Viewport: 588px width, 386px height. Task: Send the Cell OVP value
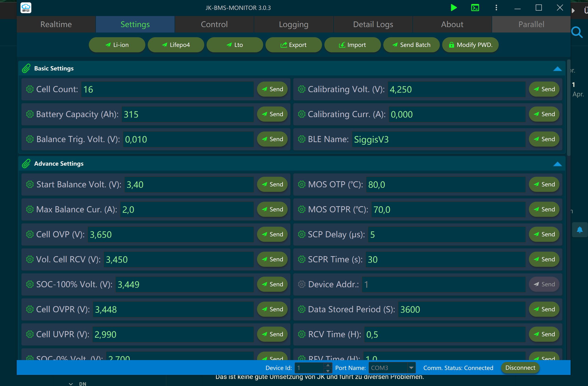(x=272, y=234)
